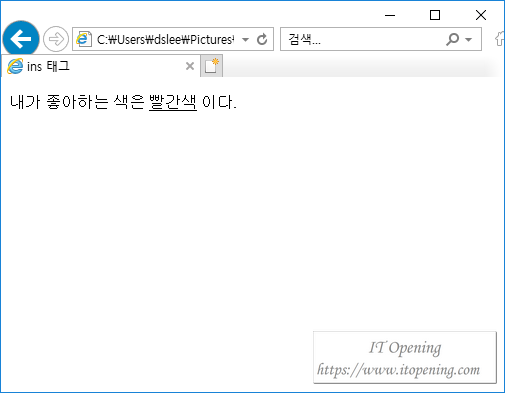Open the search provider dropdown arrow
Viewport: 505px width, 393px height.
tap(468, 40)
